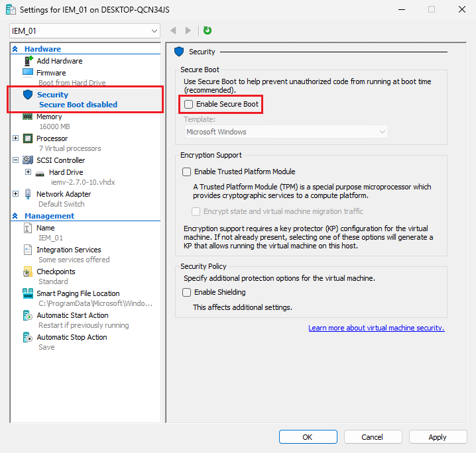Collapse the Hardware section header
This screenshot has width=476, height=453.
15,49
